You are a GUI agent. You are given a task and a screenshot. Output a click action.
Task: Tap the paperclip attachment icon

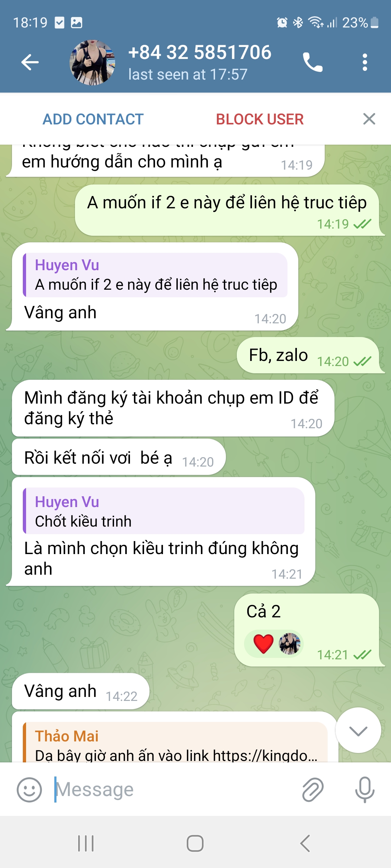(x=312, y=790)
